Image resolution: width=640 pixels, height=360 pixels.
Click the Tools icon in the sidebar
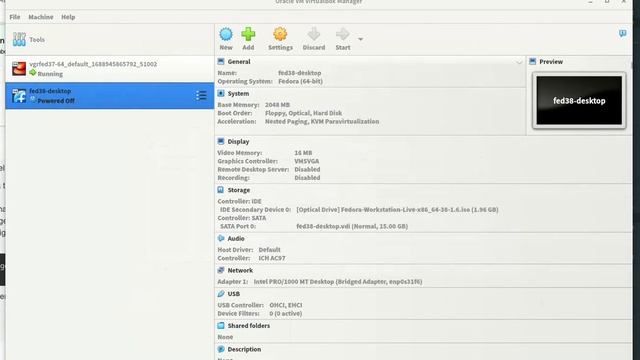click(19, 40)
